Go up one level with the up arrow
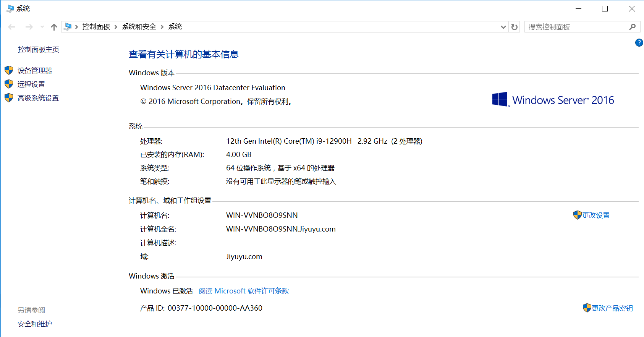This screenshot has height=337, width=644. coord(54,27)
